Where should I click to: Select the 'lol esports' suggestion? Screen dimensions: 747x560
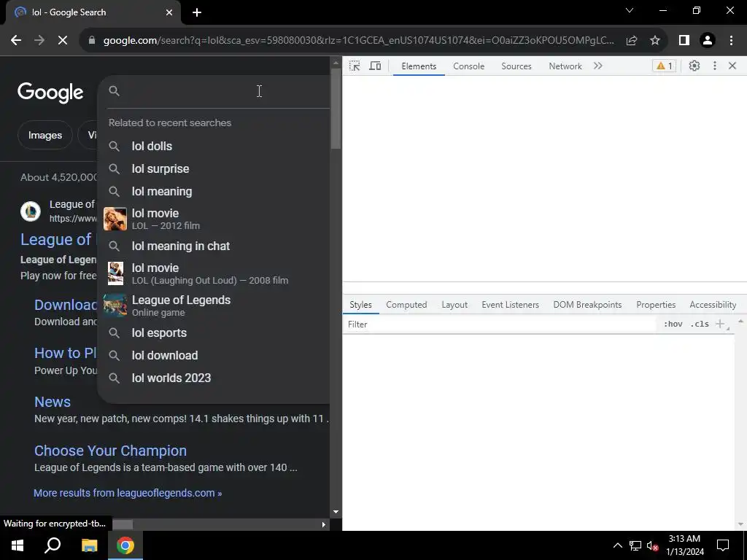(214, 332)
